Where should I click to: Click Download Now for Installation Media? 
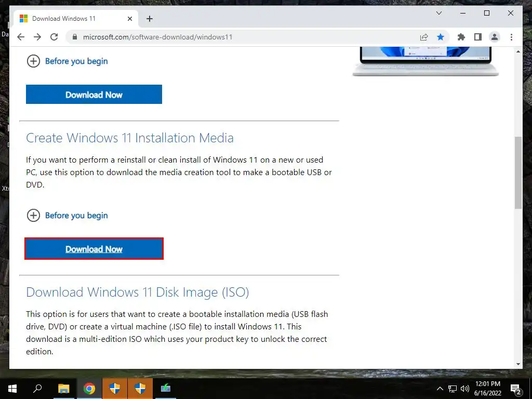click(x=94, y=249)
